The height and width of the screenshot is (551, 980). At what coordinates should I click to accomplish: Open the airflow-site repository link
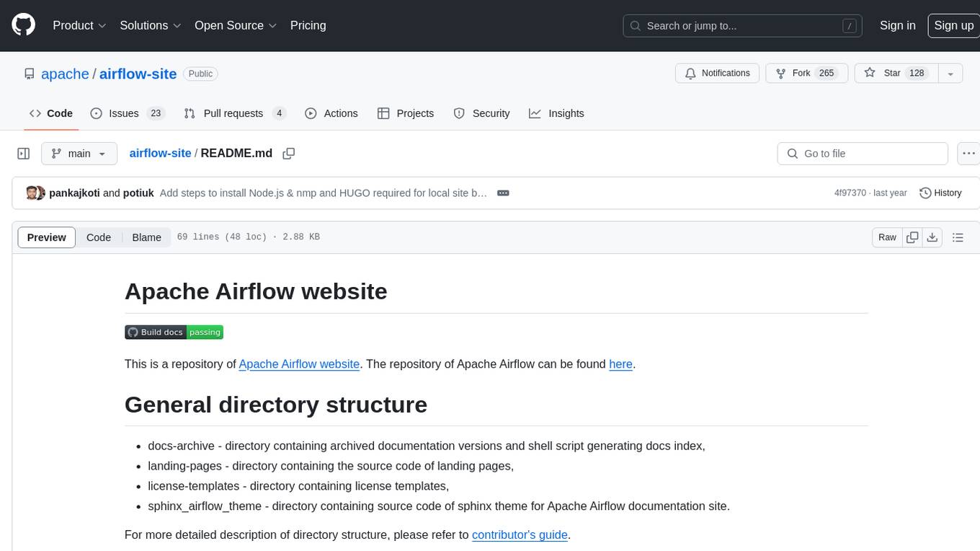point(138,74)
